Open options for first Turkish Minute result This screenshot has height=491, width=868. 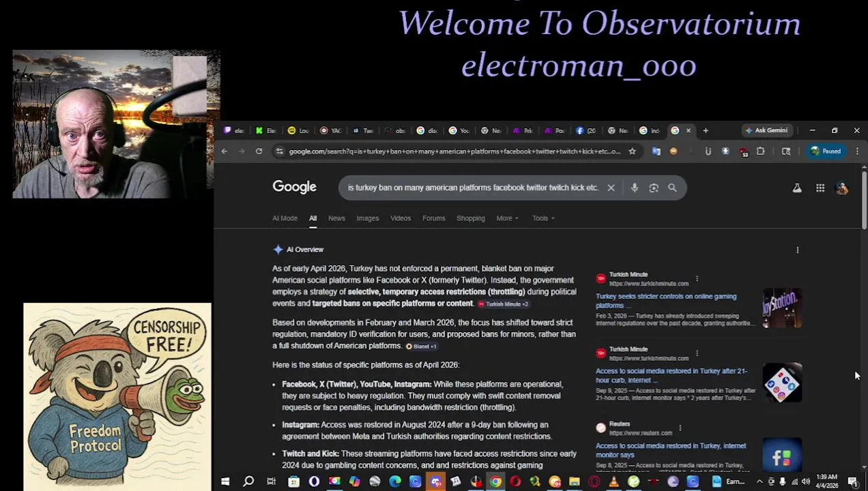tap(697, 278)
